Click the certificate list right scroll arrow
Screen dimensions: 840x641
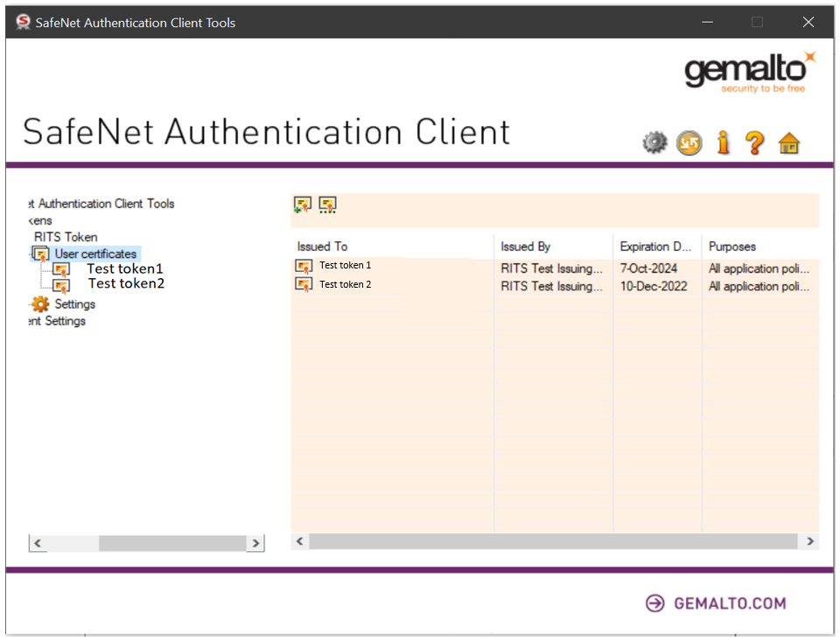810,541
